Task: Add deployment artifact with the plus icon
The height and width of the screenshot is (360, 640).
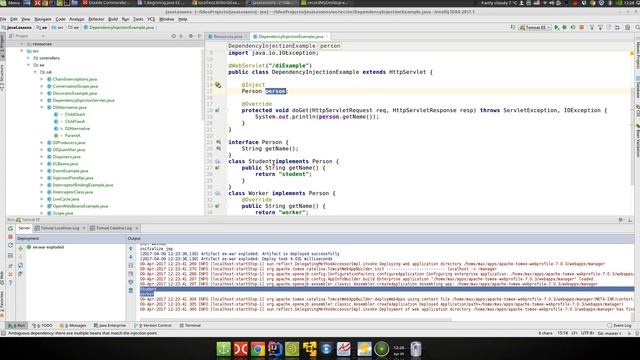Action: 20,248
